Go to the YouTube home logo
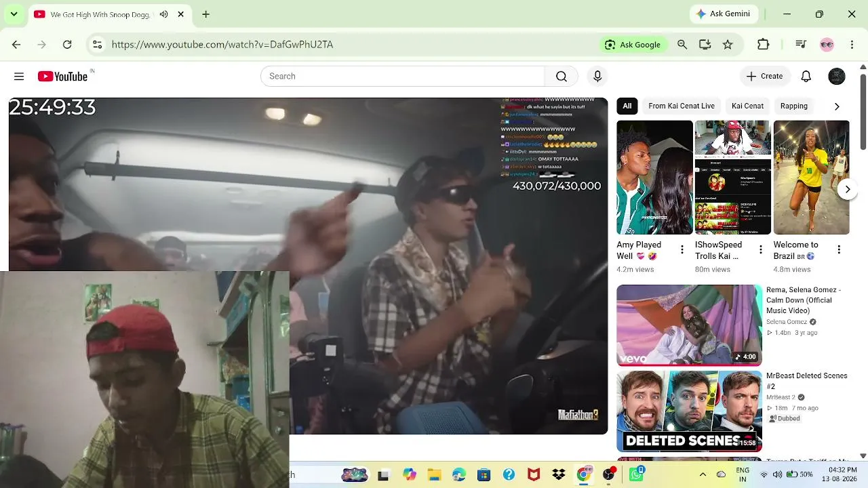This screenshot has width=868, height=488. pyautogui.click(x=62, y=77)
